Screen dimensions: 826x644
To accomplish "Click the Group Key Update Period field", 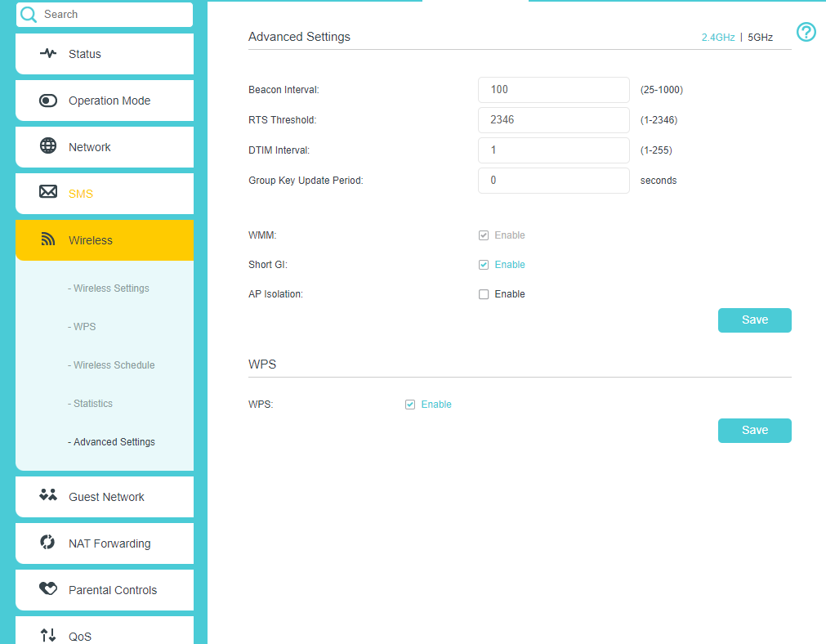I will tap(554, 181).
